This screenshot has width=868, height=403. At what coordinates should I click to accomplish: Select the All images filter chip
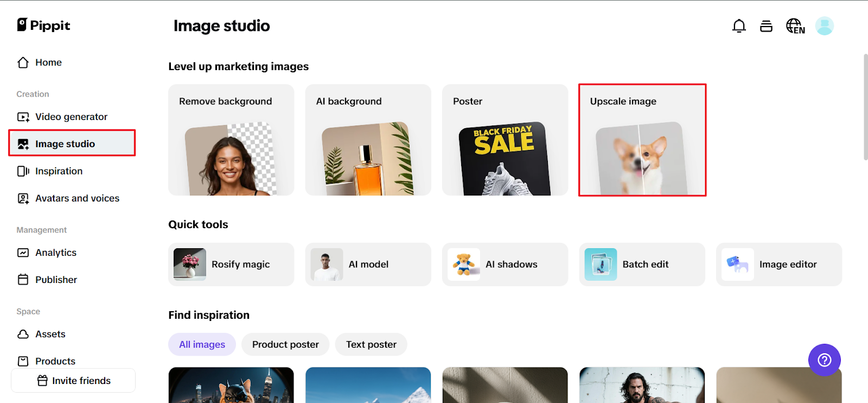202,344
